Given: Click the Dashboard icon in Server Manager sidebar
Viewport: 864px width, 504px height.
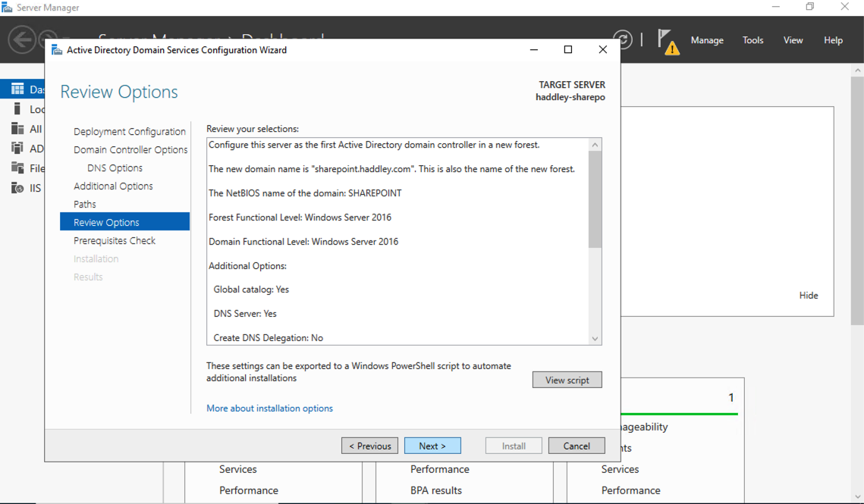Looking at the screenshot, I should tap(17, 89).
